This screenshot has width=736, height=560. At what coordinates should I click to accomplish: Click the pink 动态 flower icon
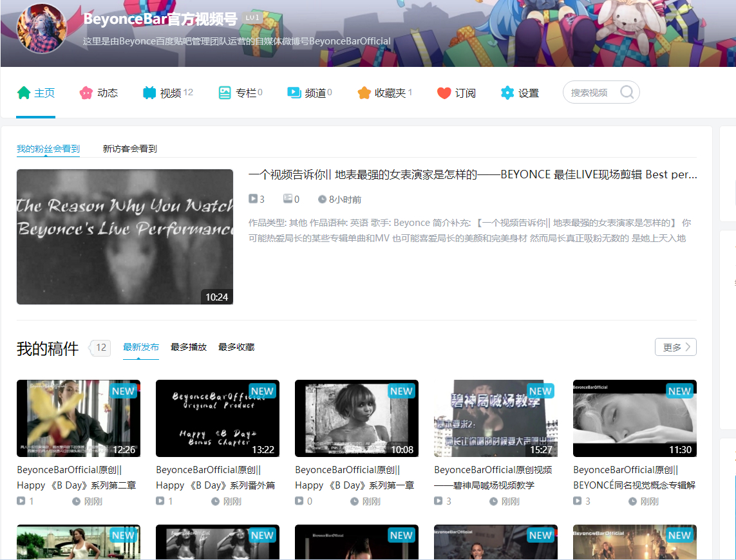click(x=86, y=93)
